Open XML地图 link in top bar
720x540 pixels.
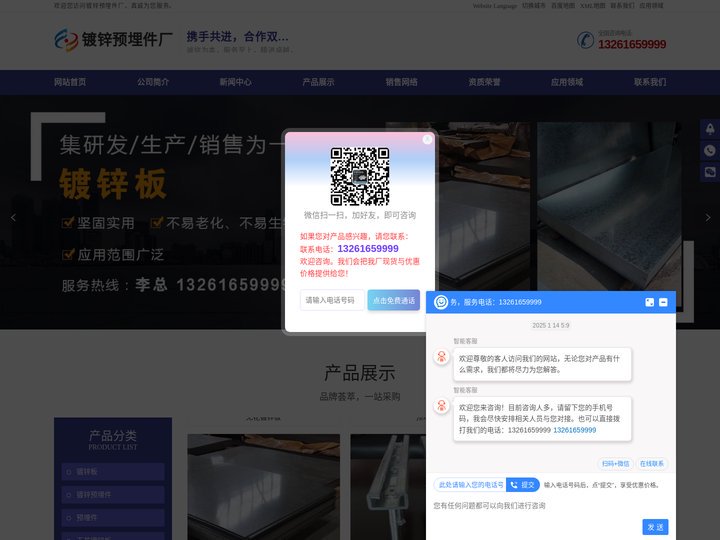[592, 6]
